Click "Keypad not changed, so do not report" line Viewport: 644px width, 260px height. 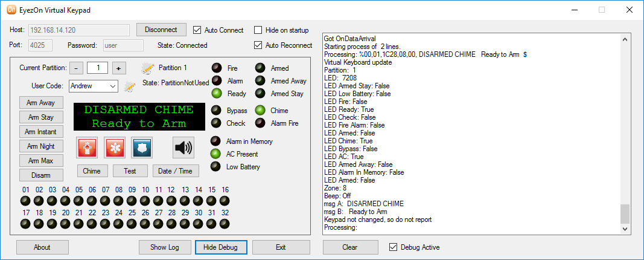[378, 219]
